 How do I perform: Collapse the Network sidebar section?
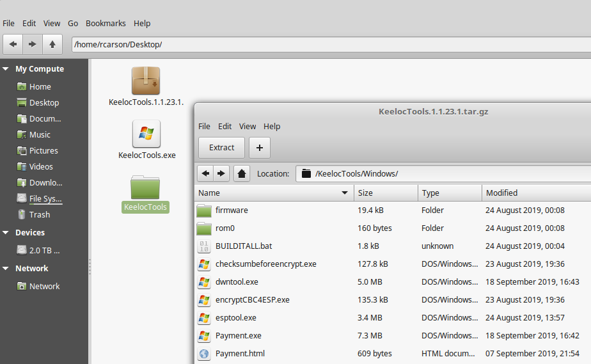click(6, 269)
